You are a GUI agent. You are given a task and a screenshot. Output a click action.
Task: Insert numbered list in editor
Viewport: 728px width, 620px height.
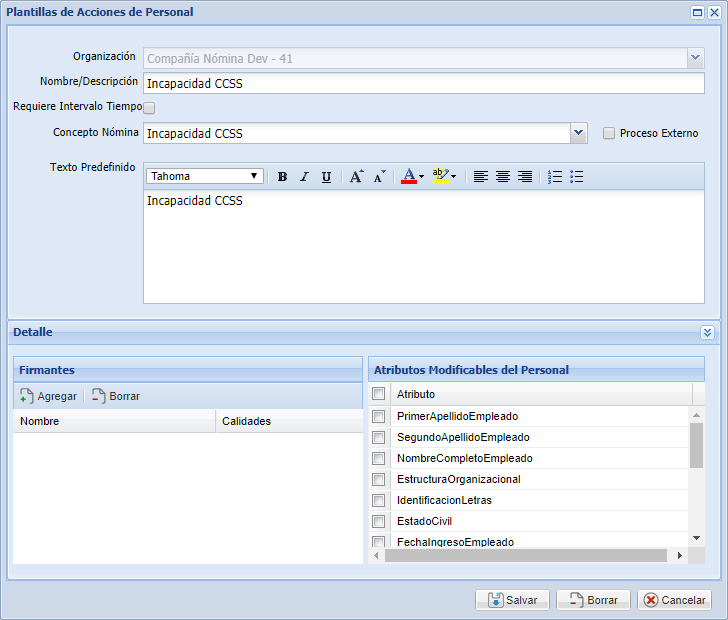pos(555,176)
